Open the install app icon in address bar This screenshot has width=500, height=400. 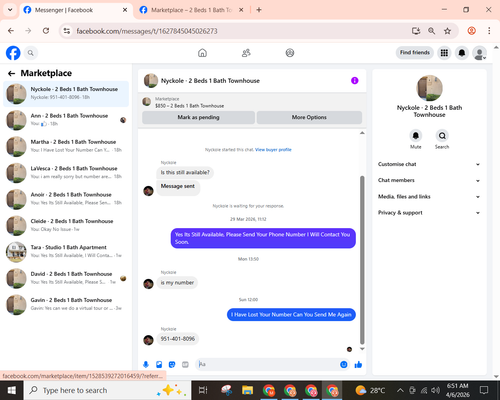(x=416, y=31)
